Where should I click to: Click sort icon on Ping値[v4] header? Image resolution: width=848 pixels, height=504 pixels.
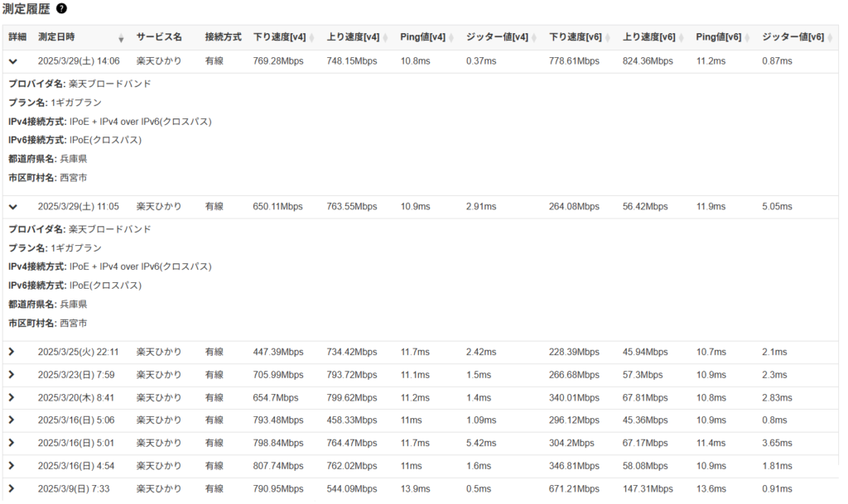click(x=451, y=38)
